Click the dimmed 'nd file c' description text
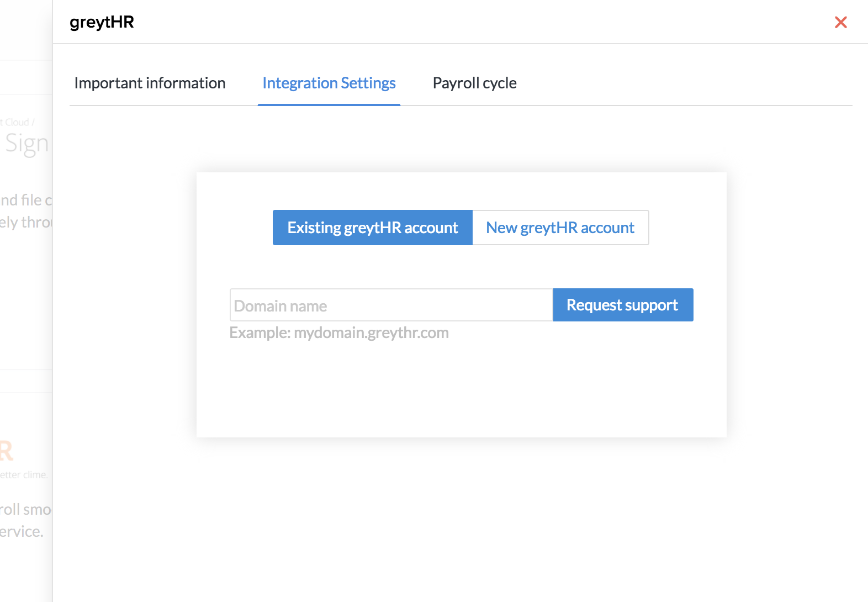This screenshot has width=868, height=602. [x=26, y=200]
